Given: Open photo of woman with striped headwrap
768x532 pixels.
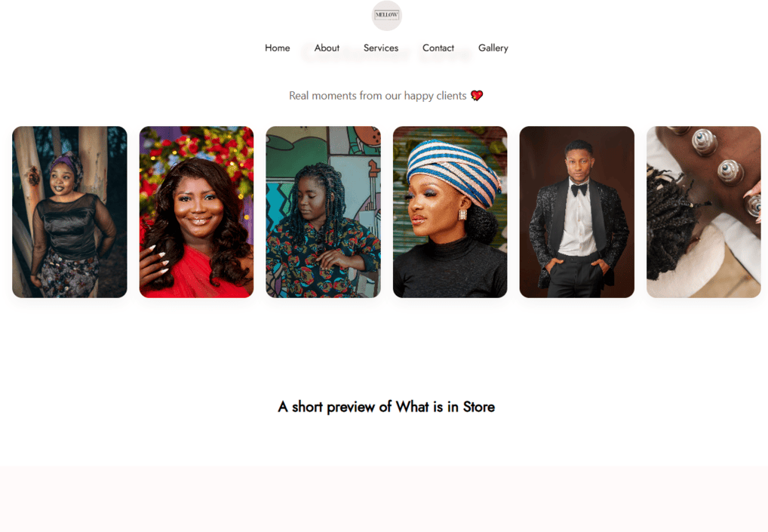Looking at the screenshot, I should 450,211.
